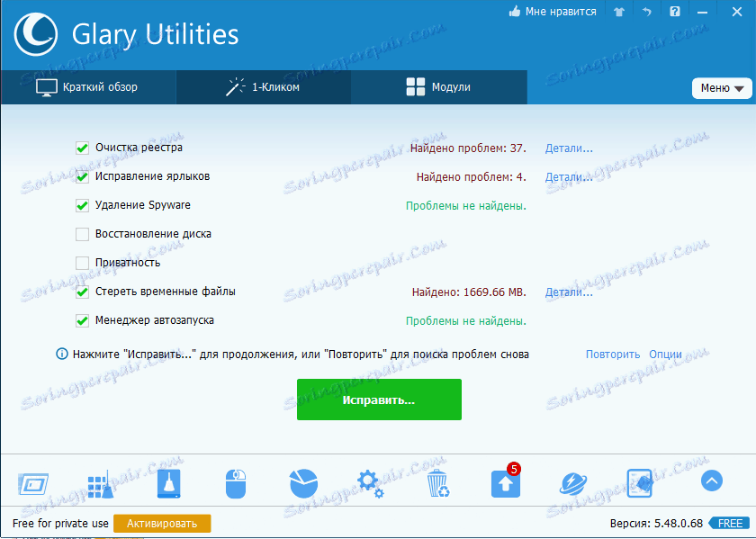Launch the browser tools globe icon
The image size is (756, 539).
[x=572, y=483]
